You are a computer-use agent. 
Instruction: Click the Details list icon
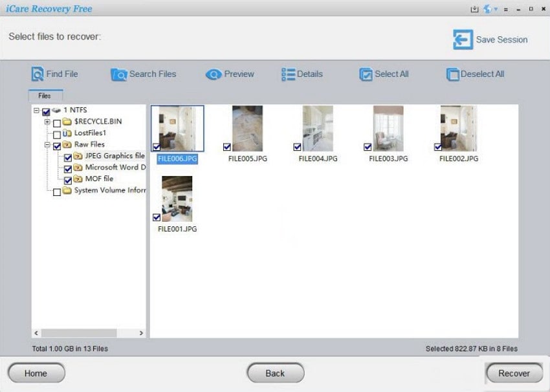pos(289,74)
